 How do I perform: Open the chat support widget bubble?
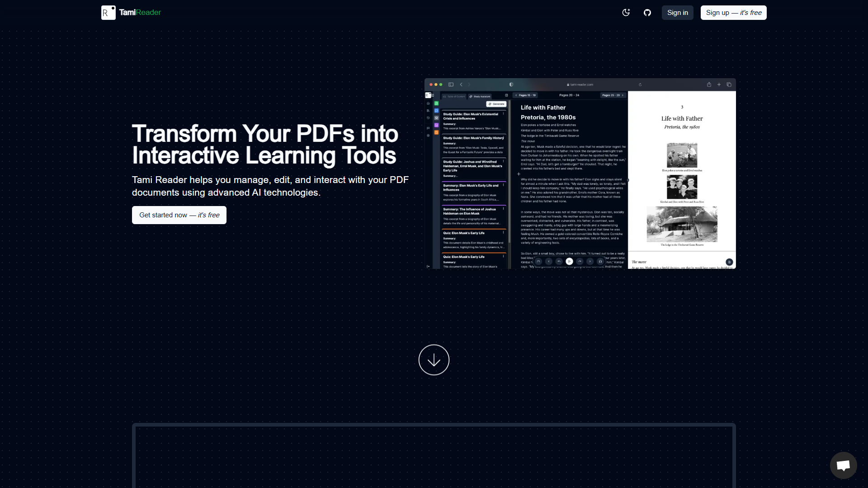pos(844,465)
